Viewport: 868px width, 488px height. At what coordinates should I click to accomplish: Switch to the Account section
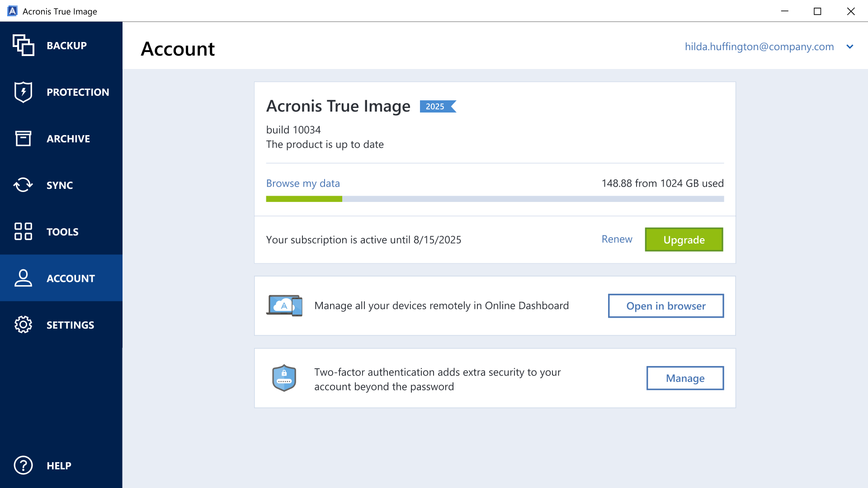click(x=70, y=278)
